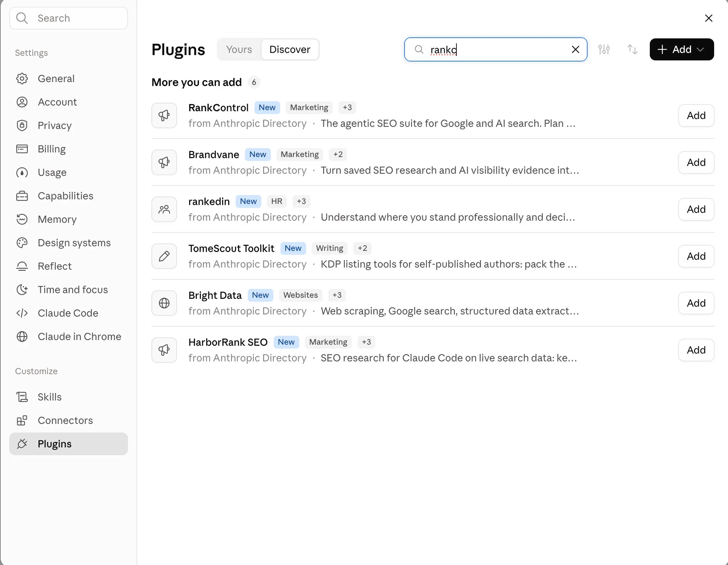Screen dimensions: 728x565
Task: Add the Brandvane plugin
Action: pyautogui.click(x=696, y=162)
